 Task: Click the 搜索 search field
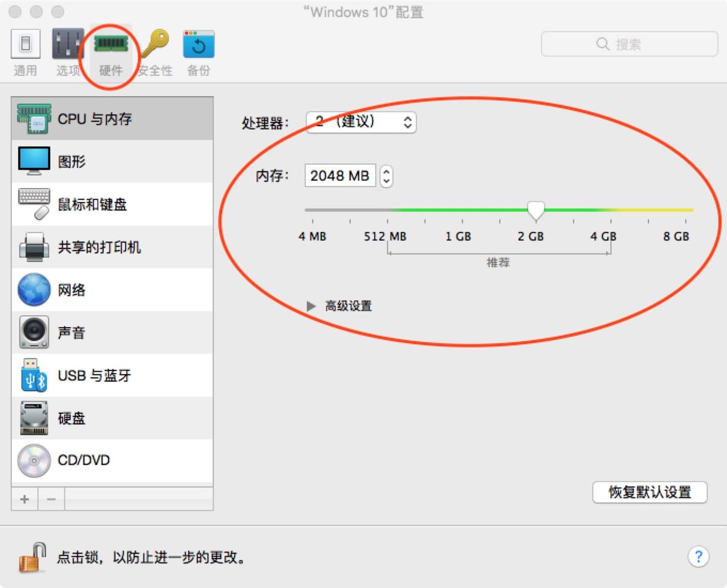629,44
